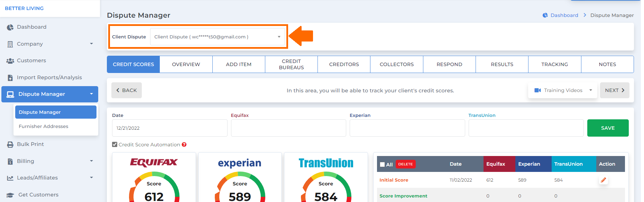Click the Equifax column header in table
The width and height of the screenshot is (644, 202).
[499, 164]
